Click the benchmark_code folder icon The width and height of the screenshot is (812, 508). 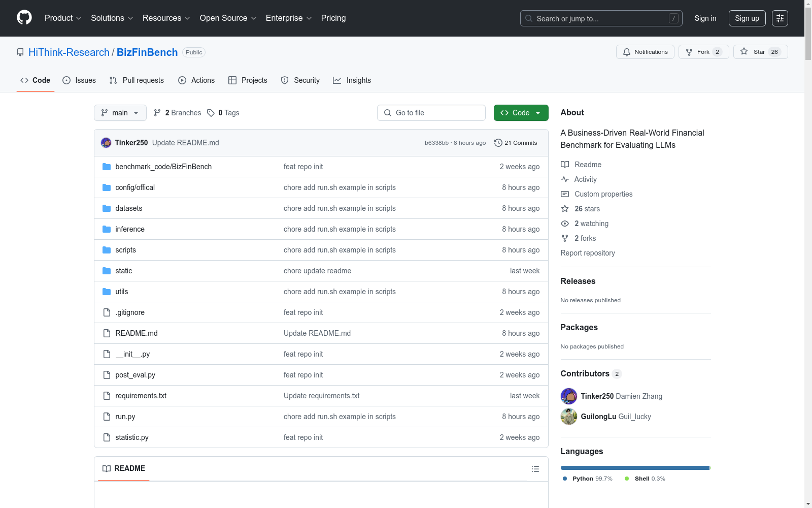click(107, 167)
